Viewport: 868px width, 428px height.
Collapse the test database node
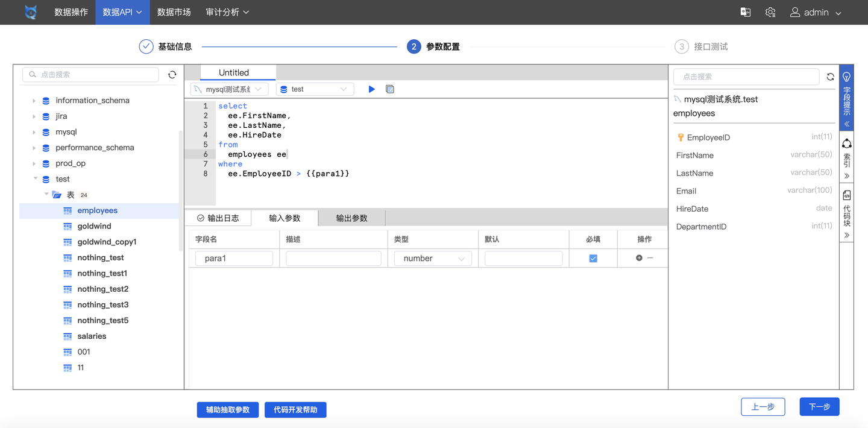click(36, 178)
